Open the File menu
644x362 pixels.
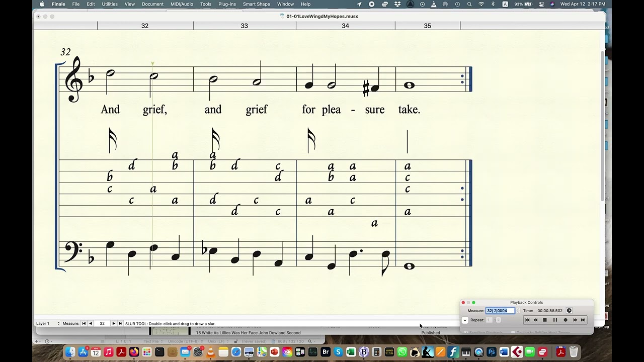[75, 4]
